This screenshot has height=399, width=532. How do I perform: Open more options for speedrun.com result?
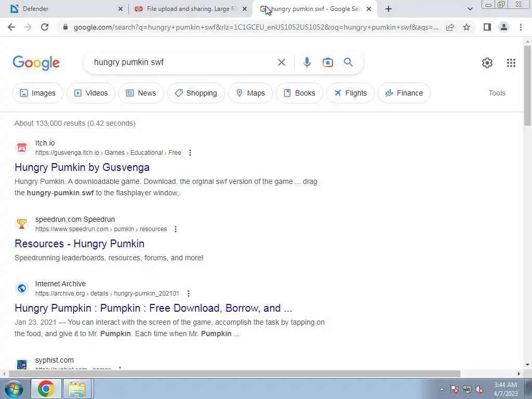pos(176,229)
